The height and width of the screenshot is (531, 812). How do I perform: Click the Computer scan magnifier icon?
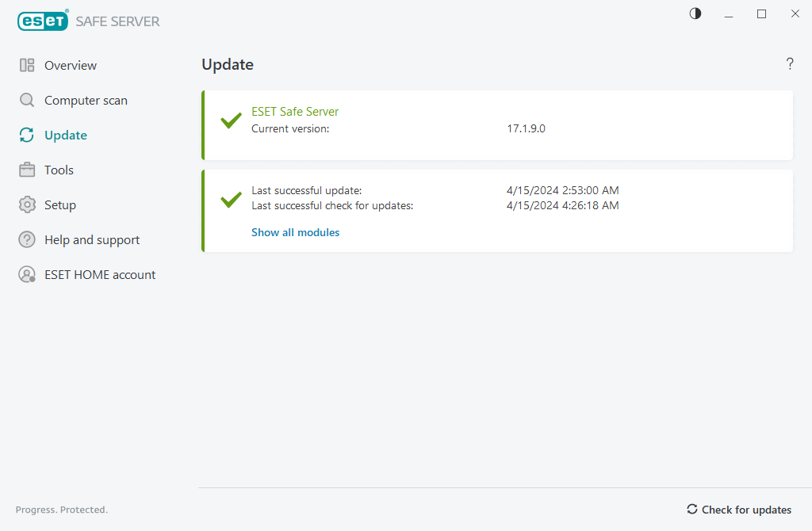point(27,101)
